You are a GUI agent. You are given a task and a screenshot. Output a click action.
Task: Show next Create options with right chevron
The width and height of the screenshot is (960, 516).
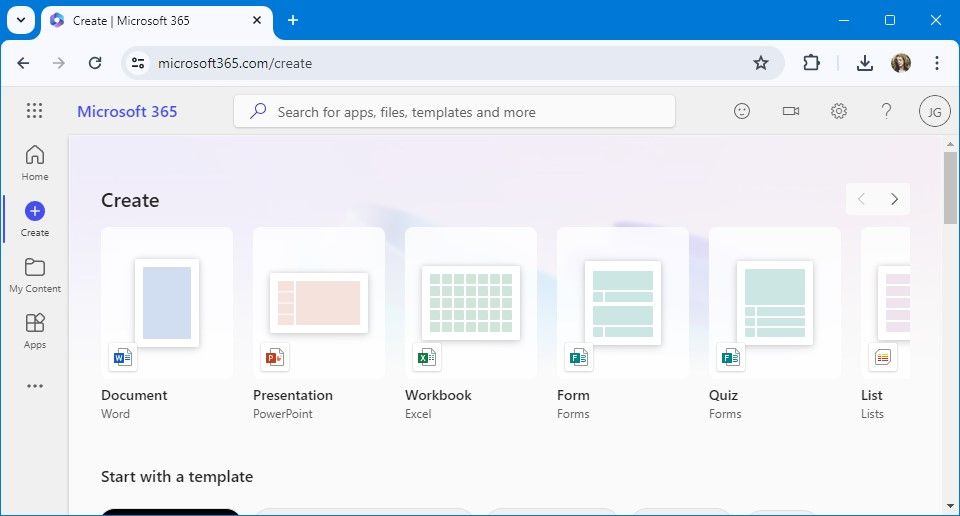(894, 199)
